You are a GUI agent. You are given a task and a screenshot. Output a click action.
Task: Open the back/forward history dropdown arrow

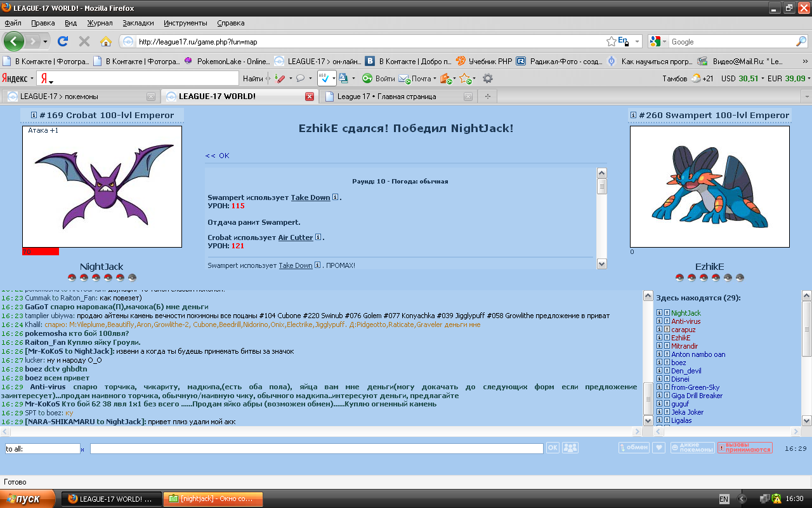click(x=44, y=41)
